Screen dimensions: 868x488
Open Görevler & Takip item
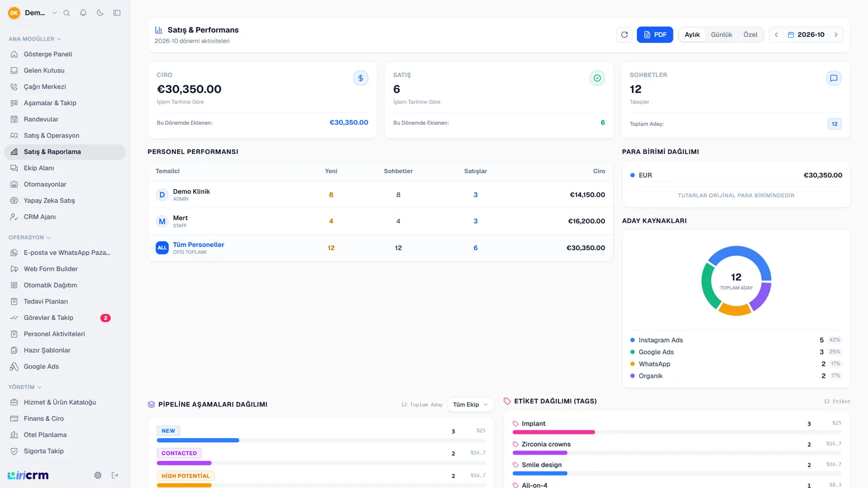[x=65, y=318]
